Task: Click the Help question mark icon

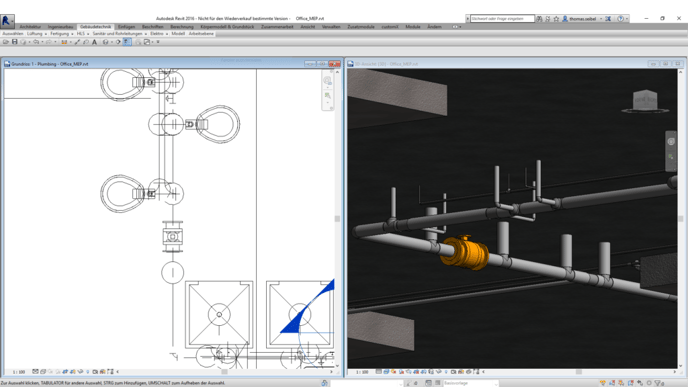Action: pos(620,18)
